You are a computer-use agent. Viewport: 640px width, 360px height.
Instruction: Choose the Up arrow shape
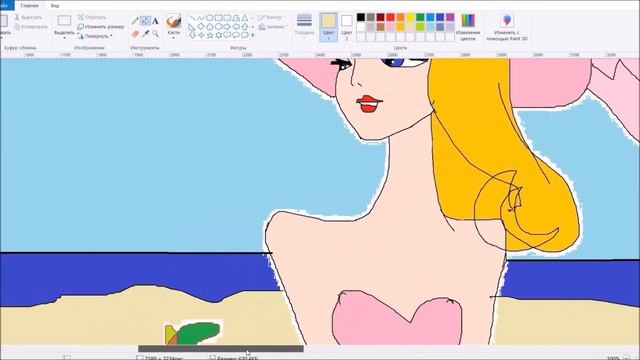pos(244,27)
